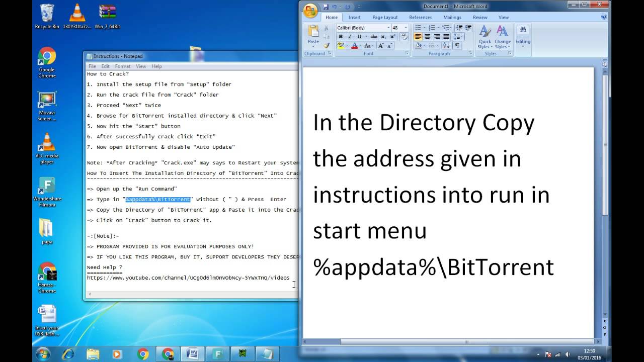644x362 pixels.
Task: Cut selection using the scissors icon
Action: pyautogui.click(x=326, y=28)
